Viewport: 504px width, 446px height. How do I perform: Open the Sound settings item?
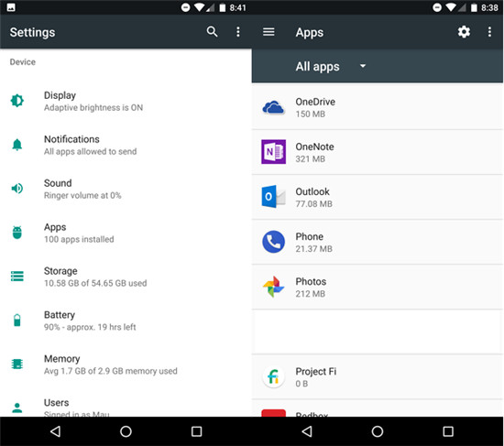click(126, 189)
